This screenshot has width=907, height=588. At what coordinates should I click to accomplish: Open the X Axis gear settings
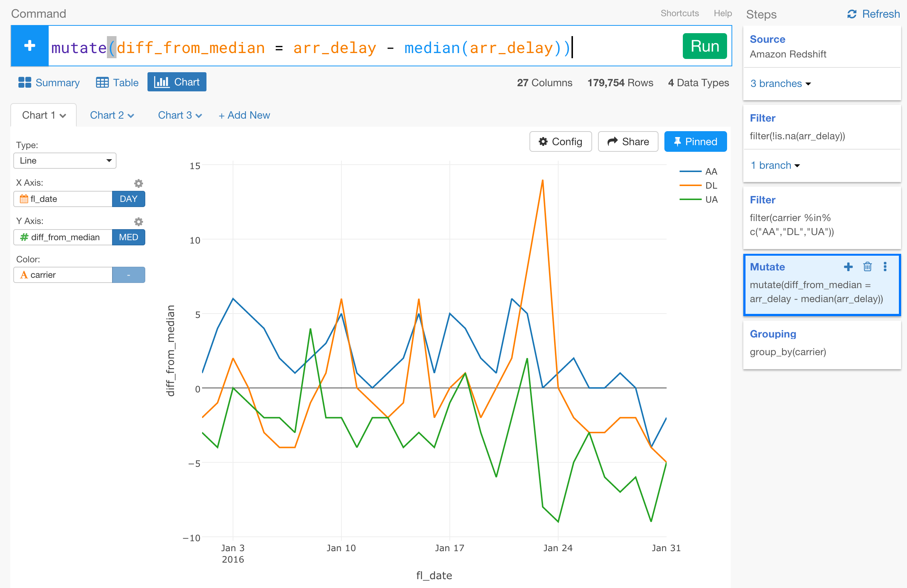point(138,183)
